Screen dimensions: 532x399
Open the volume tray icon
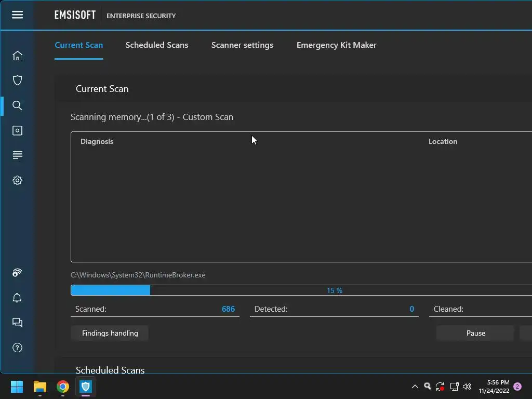(467, 387)
